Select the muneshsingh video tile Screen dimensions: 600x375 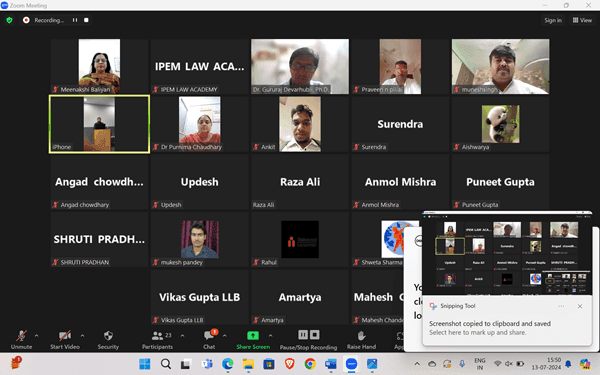501,66
